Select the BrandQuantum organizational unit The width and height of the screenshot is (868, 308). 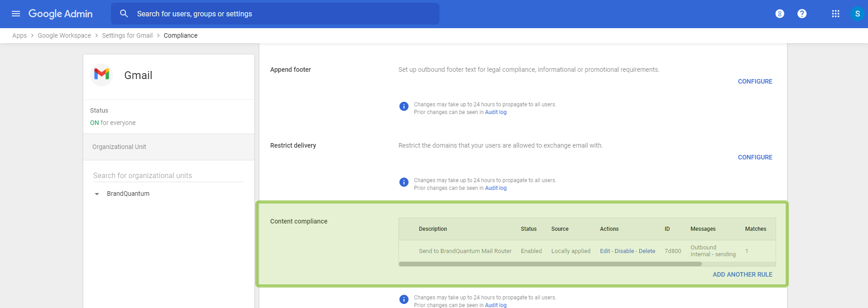click(x=128, y=194)
